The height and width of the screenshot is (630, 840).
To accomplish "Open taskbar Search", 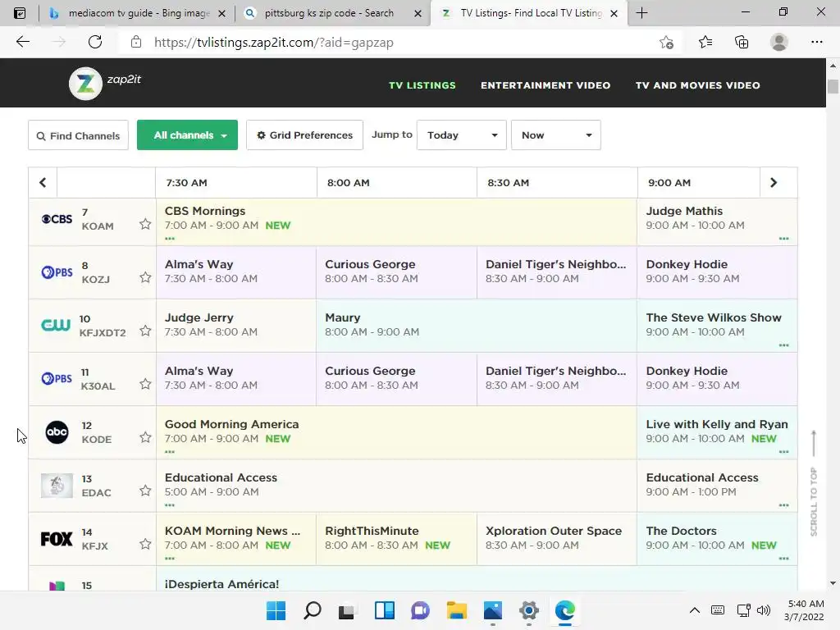I will tap(313, 610).
